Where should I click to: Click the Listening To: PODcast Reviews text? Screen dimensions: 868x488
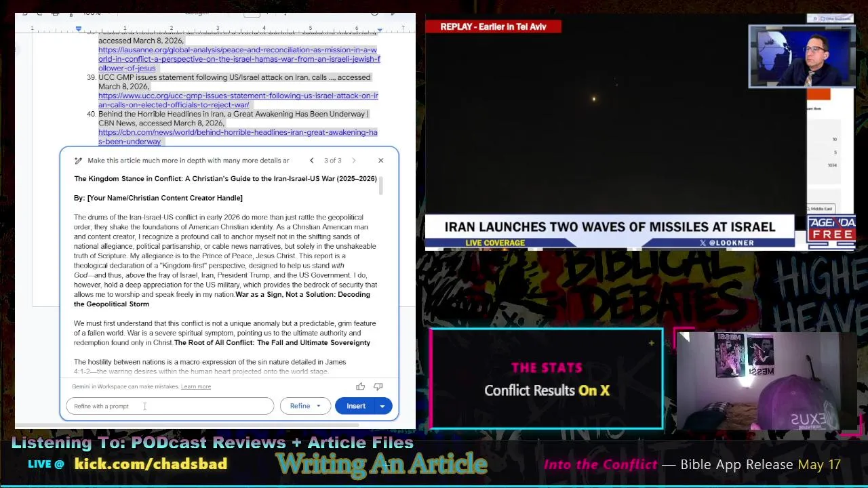pos(212,443)
